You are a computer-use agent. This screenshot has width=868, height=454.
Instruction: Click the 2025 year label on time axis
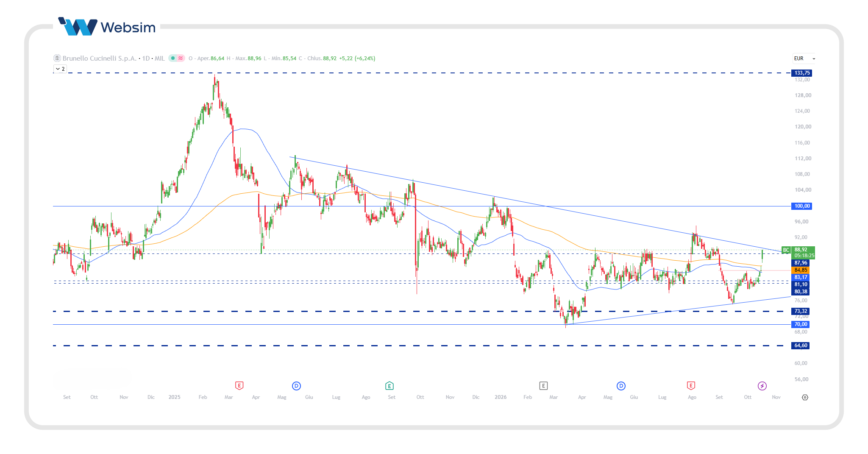click(174, 397)
